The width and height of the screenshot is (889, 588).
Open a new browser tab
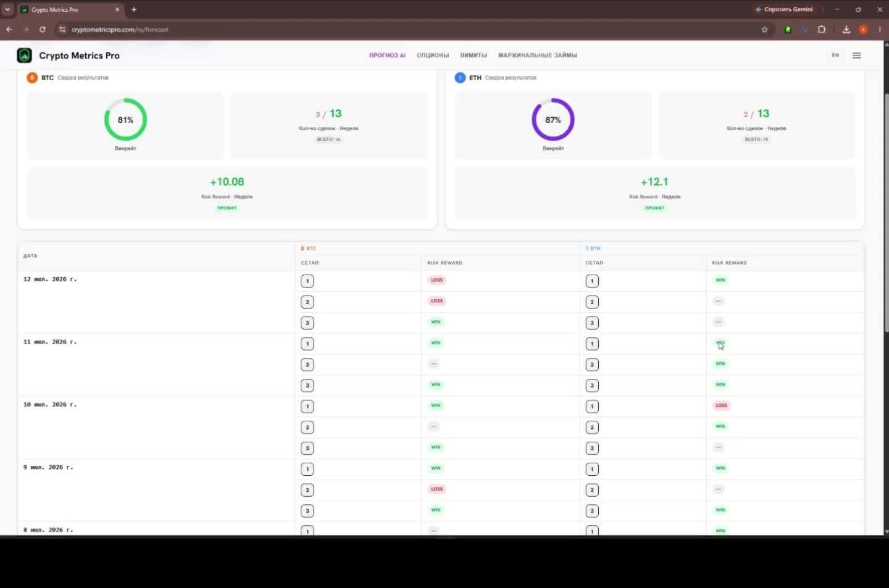[134, 9]
